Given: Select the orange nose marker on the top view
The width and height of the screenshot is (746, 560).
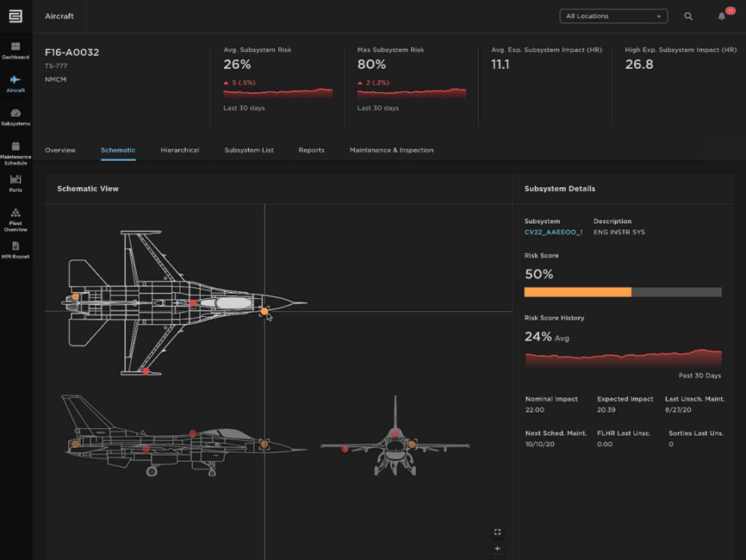Looking at the screenshot, I should click(264, 311).
